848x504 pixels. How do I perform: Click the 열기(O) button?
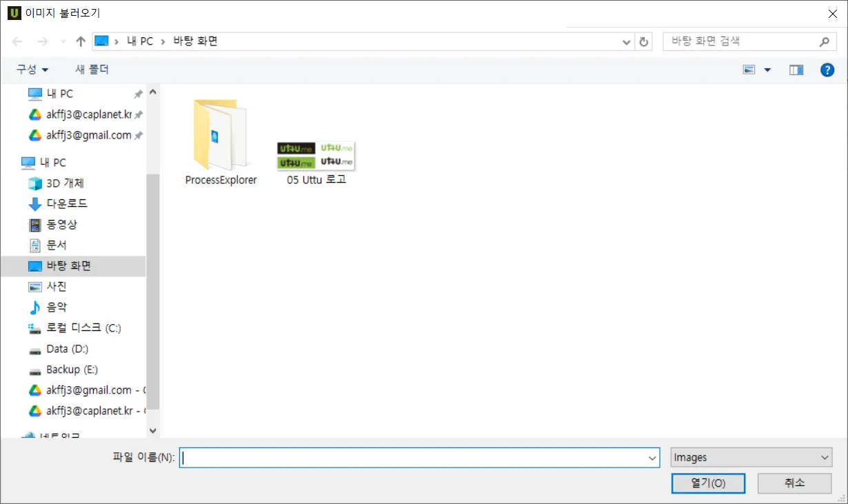tap(708, 483)
